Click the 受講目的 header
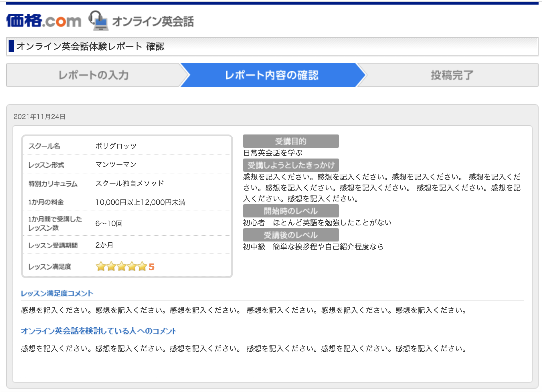Viewport: 542px width, 392px height. click(x=291, y=141)
